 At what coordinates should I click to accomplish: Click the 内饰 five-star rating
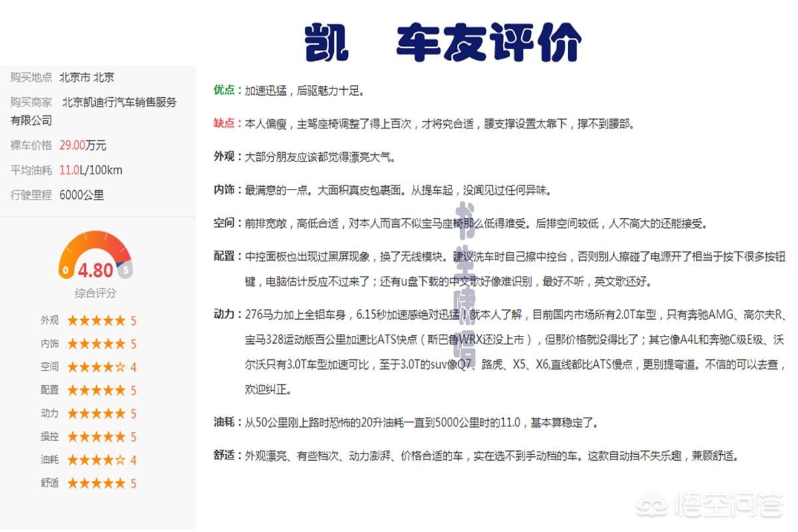click(x=96, y=344)
